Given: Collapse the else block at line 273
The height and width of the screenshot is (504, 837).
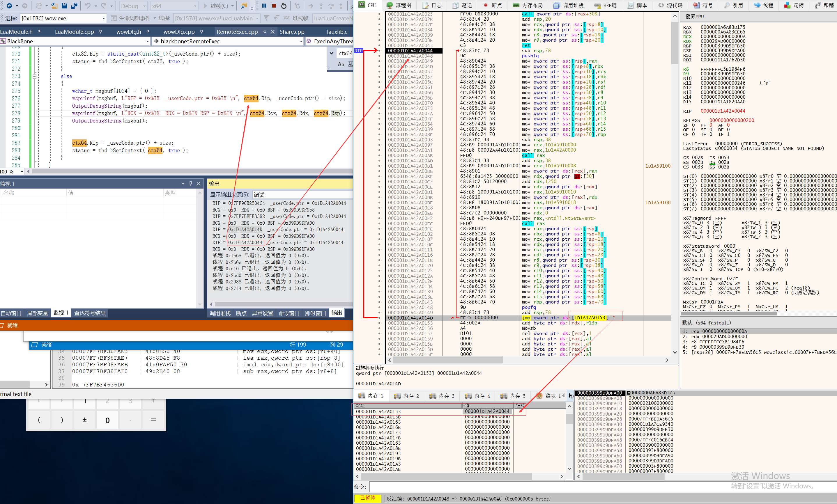Looking at the screenshot, I should click(x=34, y=77).
